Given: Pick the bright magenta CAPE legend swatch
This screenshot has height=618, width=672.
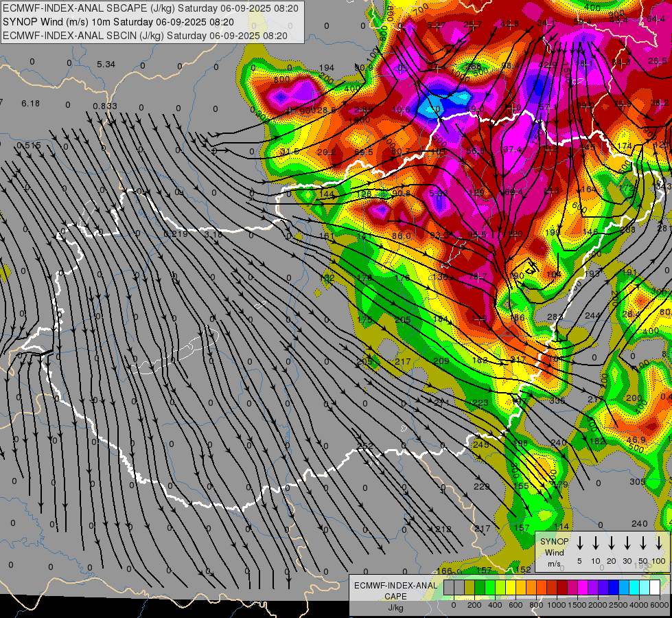Looking at the screenshot, I should tap(583, 588).
